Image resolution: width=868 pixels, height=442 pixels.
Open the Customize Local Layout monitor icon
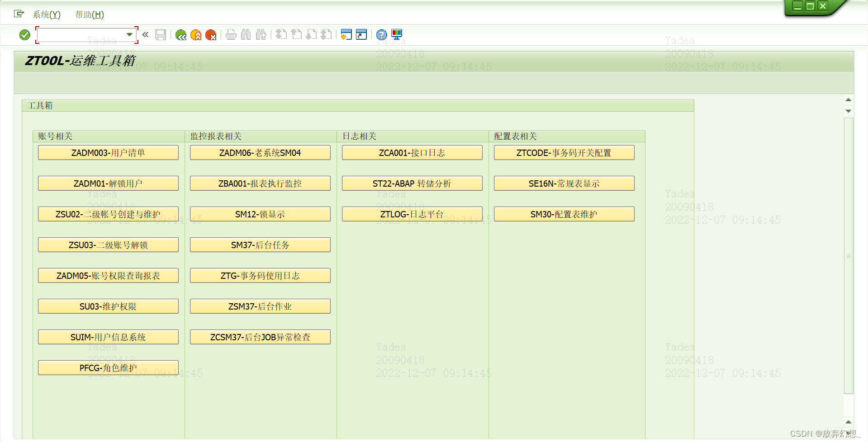(397, 34)
